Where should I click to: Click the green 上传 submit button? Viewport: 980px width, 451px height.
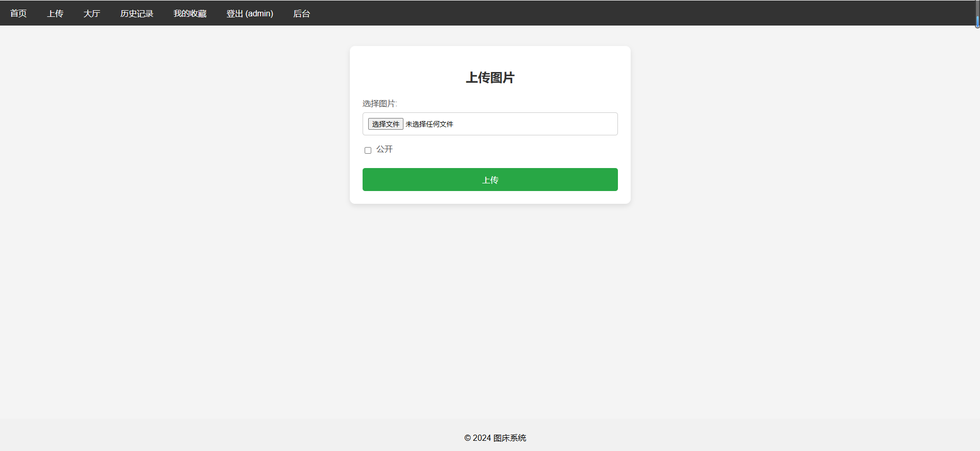pyautogui.click(x=490, y=180)
